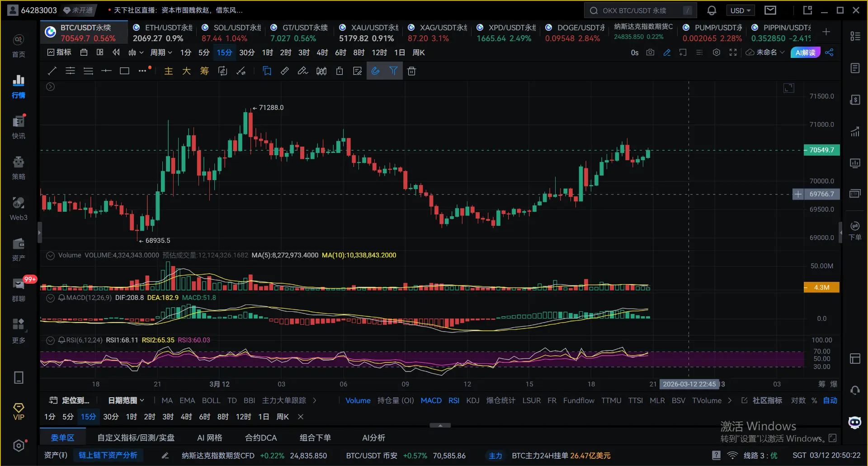The image size is (868, 466).
Task: Toggle RSI in the bottom indicator bar
Action: (x=454, y=400)
